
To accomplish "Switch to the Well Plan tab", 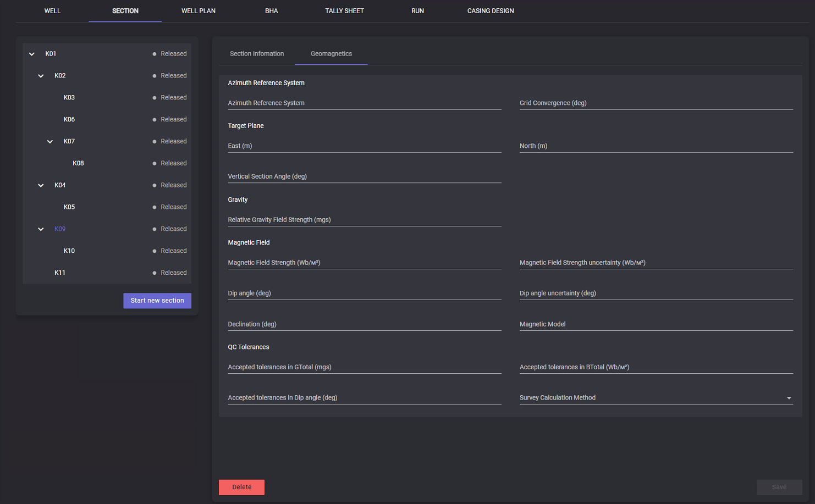I will [199, 11].
